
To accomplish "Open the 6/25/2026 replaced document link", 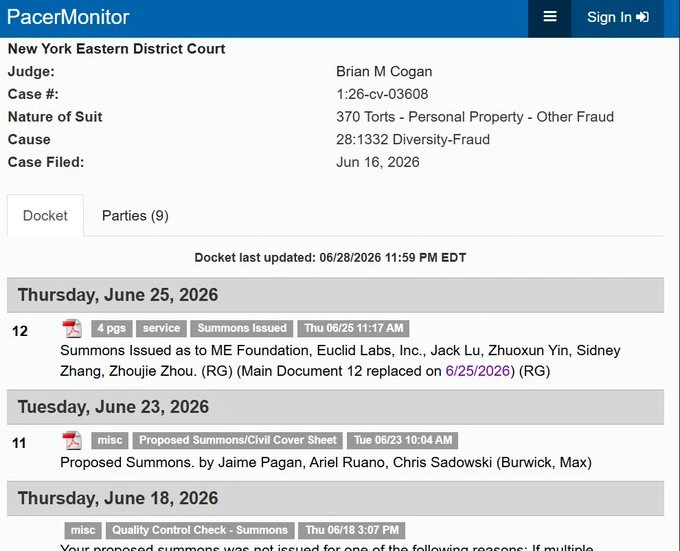I will tap(477, 371).
